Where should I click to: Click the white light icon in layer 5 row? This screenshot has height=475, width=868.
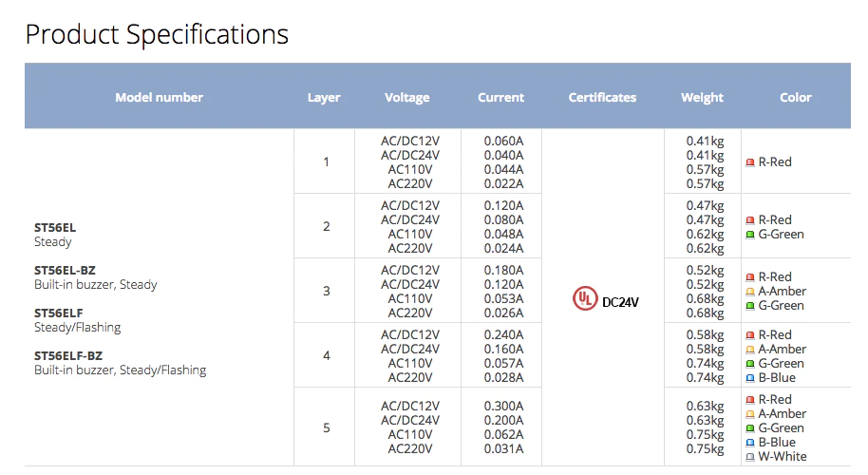pyautogui.click(x=750, y=457)
